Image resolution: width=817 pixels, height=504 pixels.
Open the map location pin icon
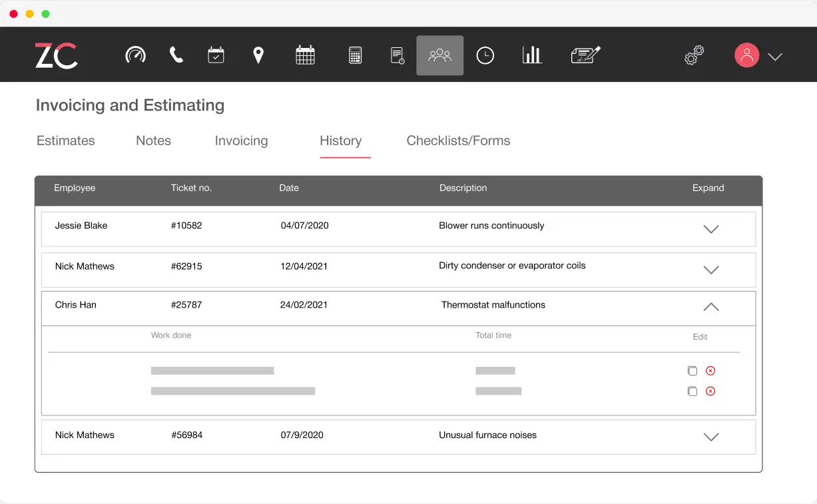[258, 55]
